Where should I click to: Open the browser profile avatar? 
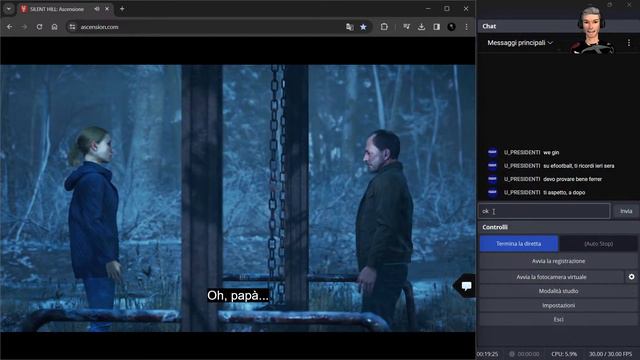tap(451, 27)
